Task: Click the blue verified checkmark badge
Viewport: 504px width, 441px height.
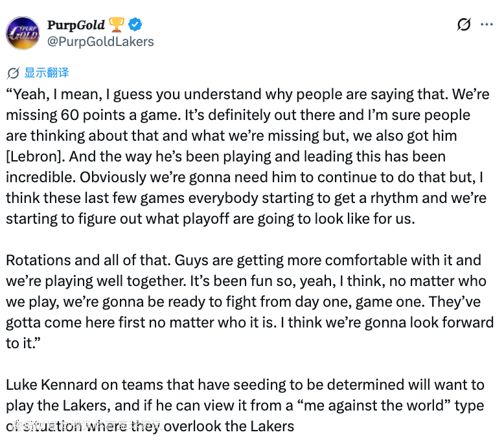Action: click(135, 25)
